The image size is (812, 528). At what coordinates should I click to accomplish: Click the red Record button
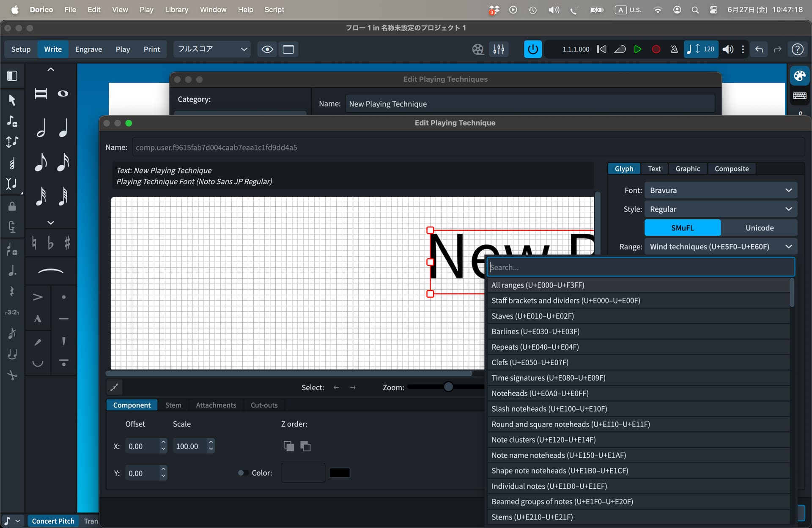(x=656, y=49)
